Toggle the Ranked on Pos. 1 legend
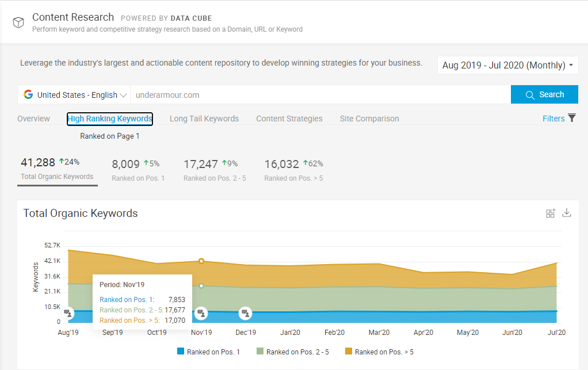588x370 pixels. point(209,351)
